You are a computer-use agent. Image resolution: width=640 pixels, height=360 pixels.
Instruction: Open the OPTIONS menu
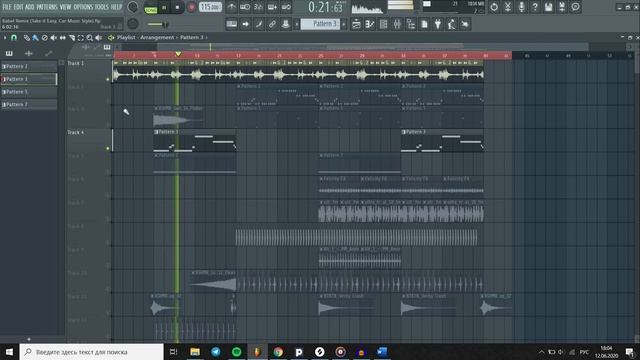83,7
